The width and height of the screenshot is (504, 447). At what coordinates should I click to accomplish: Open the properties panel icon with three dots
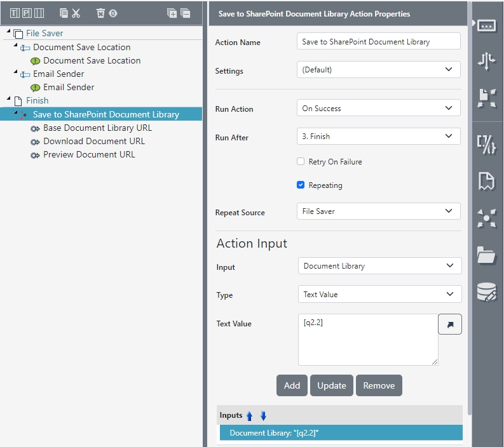[486, 26]
